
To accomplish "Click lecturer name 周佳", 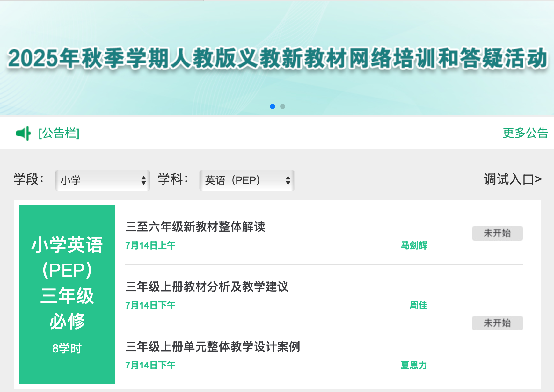I will pyautogui.click(x=419, y=305).
